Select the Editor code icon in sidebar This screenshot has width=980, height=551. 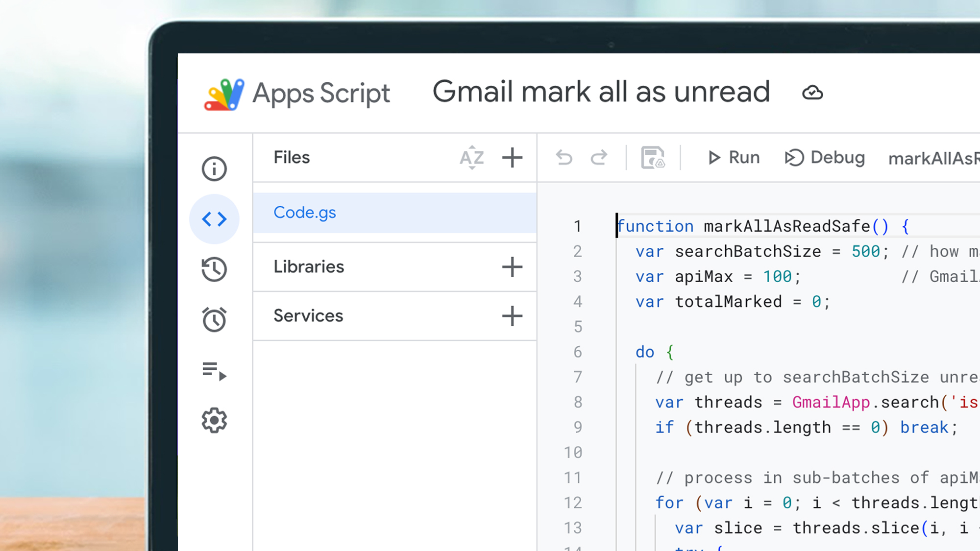tap(214, 219)
